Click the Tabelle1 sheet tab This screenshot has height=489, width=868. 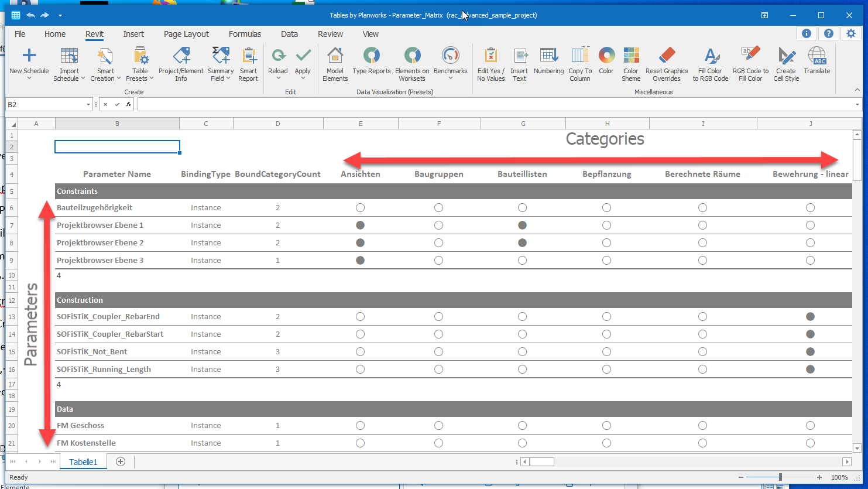point(83,462)
